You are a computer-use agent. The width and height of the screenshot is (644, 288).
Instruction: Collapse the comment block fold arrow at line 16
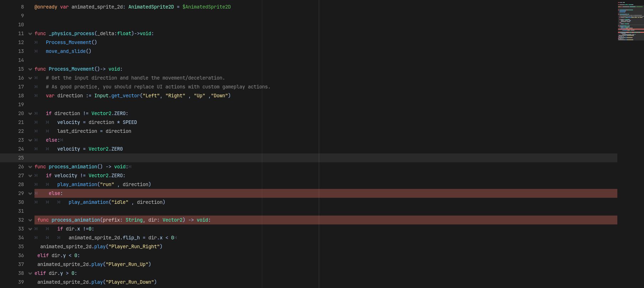pyautogui.click(x=30, y=78)
